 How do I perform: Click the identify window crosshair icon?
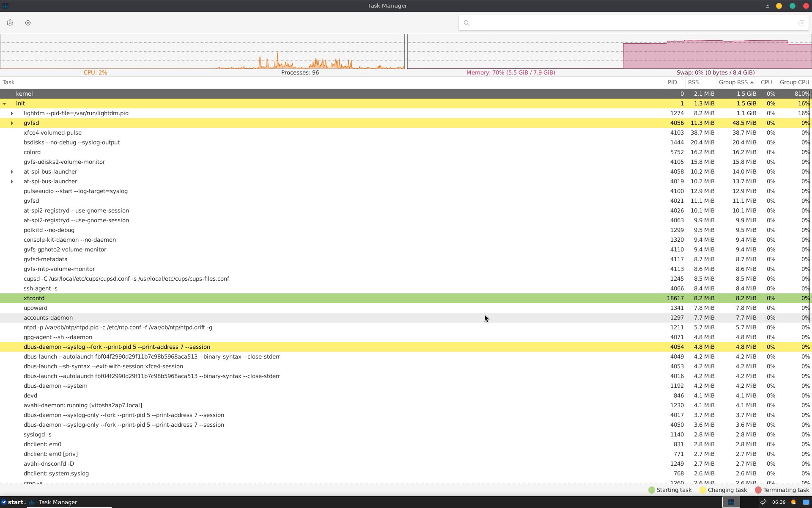pos(28,23)
